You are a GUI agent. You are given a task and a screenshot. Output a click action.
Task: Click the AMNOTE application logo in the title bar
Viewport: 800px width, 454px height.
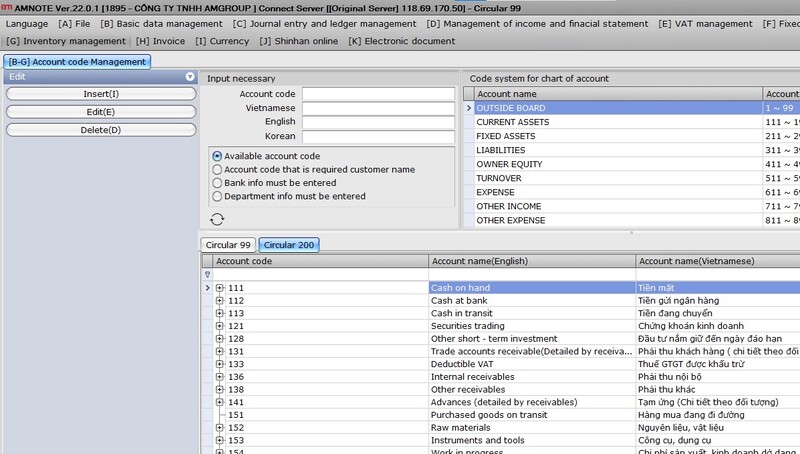pos(5,7)
